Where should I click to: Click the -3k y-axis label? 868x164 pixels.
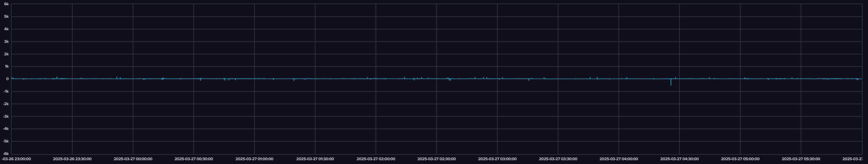tap(6, 116)
